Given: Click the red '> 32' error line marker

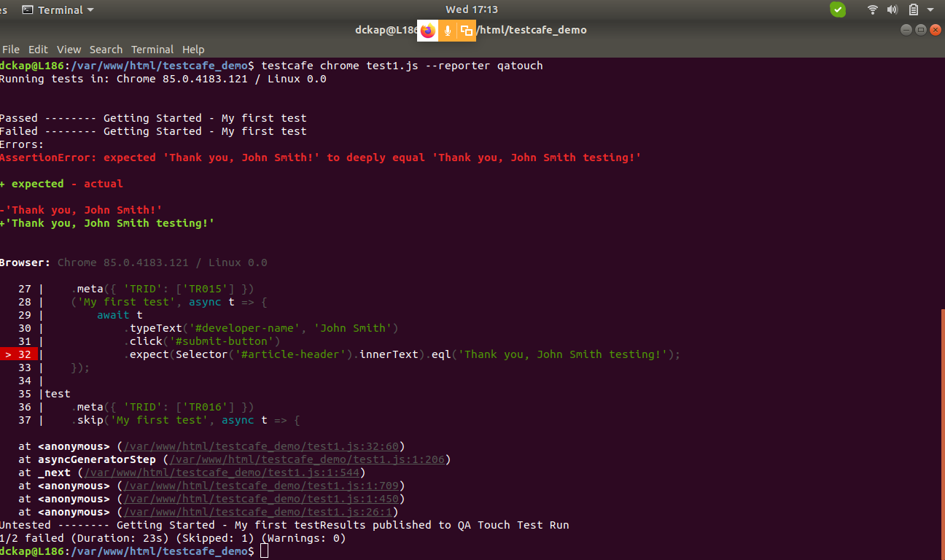Looking at the screenshot, I should pyautogui.click(x=18, y=354).
